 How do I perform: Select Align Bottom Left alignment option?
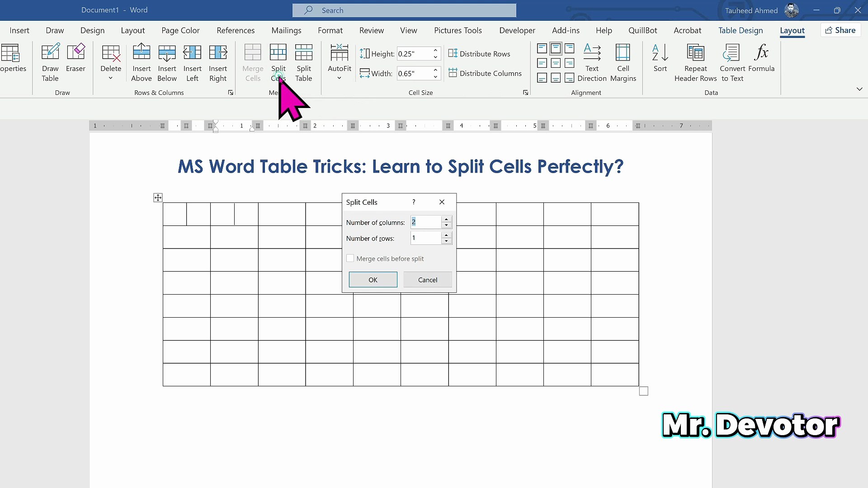(542, 78)
